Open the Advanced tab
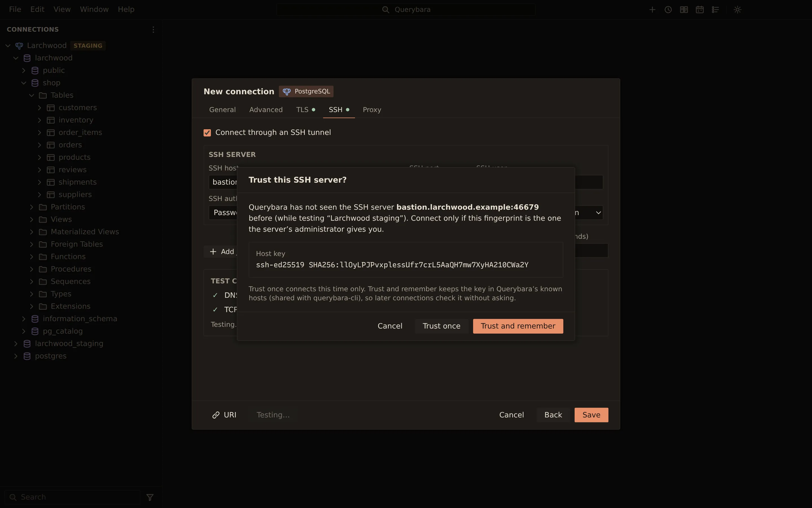 tap(266, 110)
